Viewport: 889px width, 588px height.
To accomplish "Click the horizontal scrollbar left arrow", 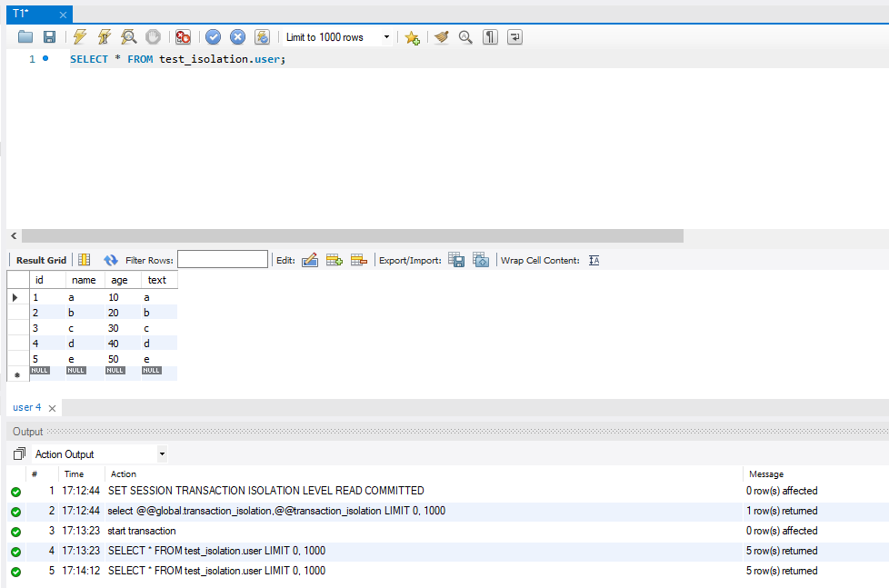I will click(15, 236).
